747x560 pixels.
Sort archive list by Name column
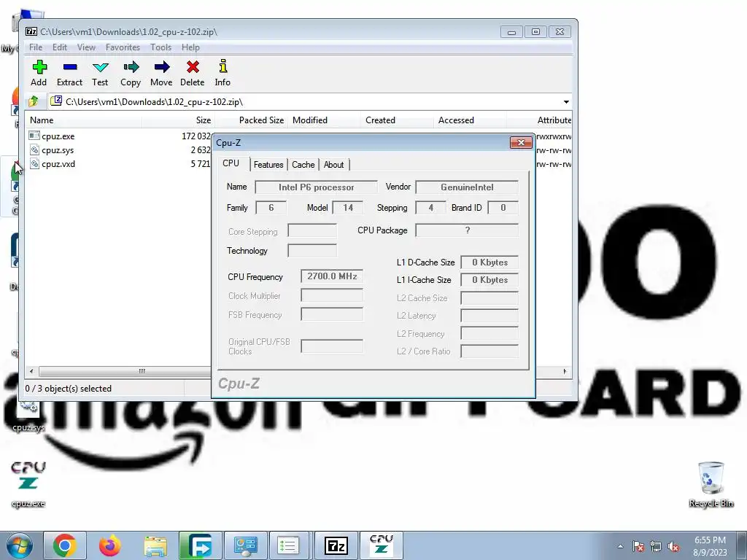tap(83, 120)
